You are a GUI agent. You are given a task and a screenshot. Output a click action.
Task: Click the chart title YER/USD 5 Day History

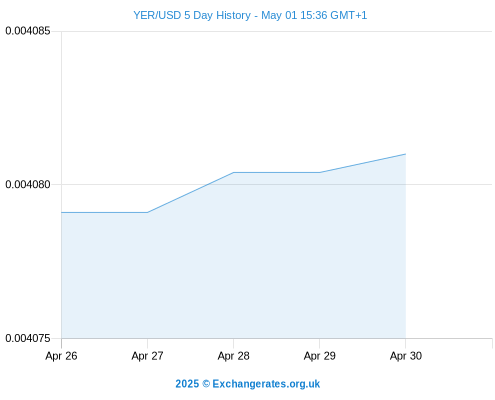point(192,15)
